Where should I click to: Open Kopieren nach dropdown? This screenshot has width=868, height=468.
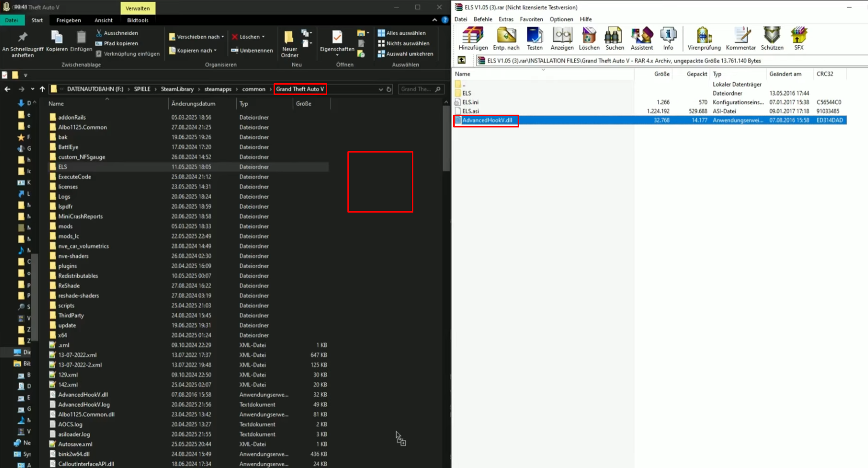[x=193, y=50]
